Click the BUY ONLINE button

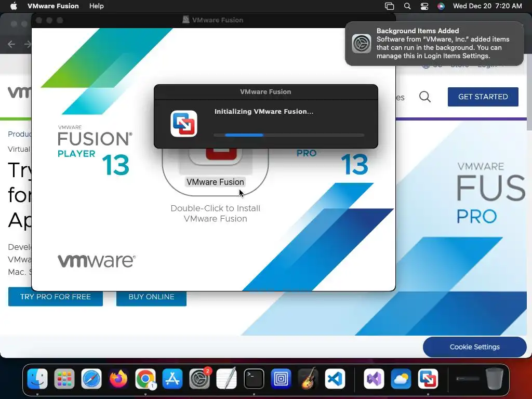coord(151,297)
